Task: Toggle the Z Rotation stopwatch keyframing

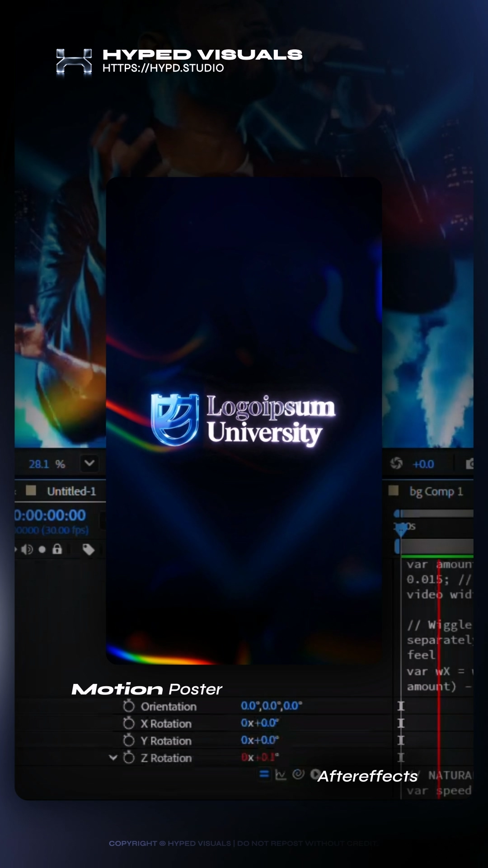Action: (129, 758)
